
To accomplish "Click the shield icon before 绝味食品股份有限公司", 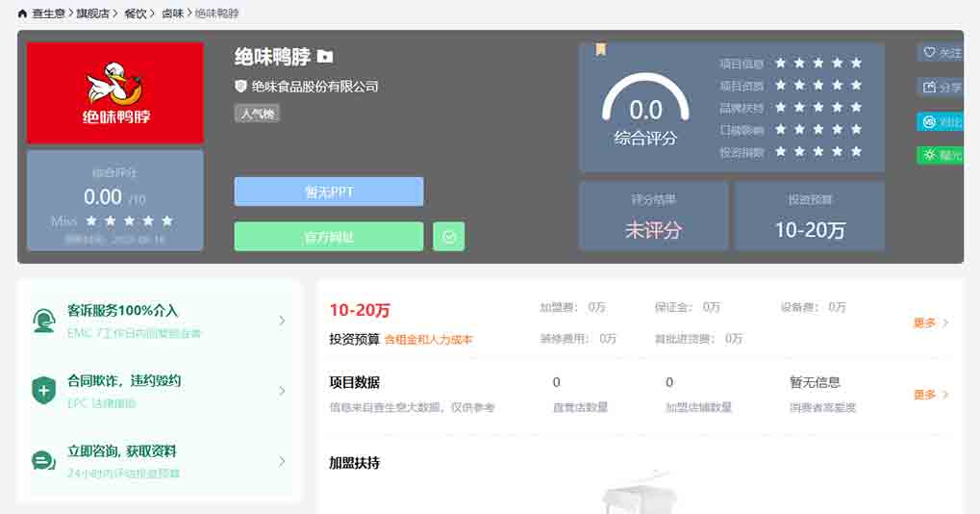I will coord(240,86).
